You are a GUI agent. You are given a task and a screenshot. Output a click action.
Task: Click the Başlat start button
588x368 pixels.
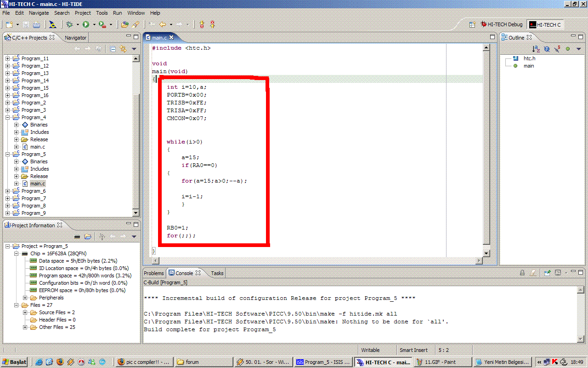(15, 362)
